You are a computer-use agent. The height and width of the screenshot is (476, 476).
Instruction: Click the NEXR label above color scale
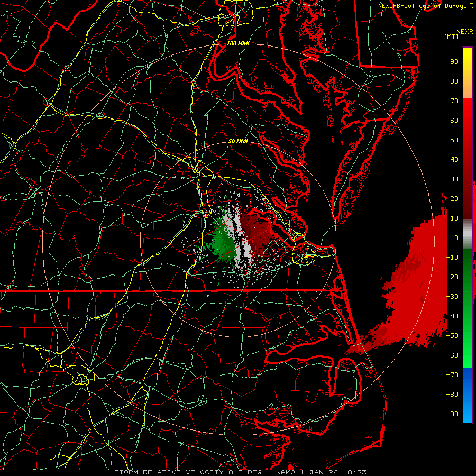[x=465, y=31]
